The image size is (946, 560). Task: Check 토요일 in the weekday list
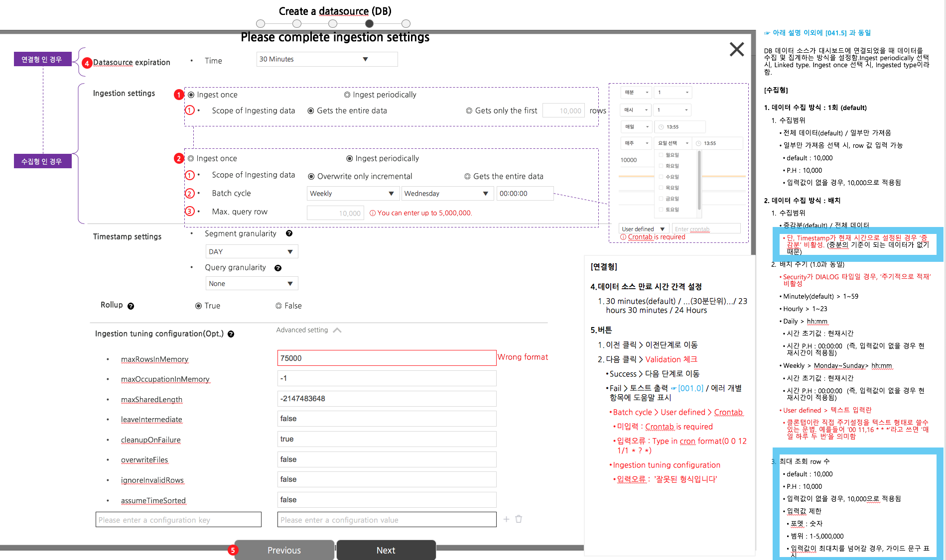click(662, 209)
